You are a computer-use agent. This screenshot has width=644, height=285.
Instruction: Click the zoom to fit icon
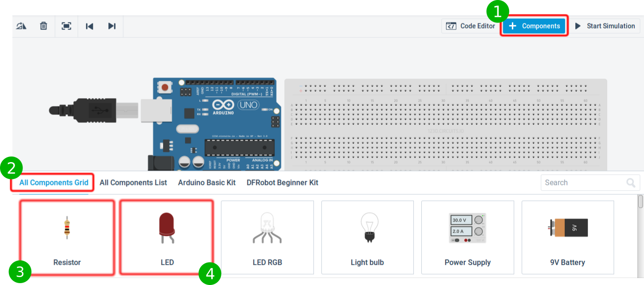pyautogui.click(x=66, y=26)
